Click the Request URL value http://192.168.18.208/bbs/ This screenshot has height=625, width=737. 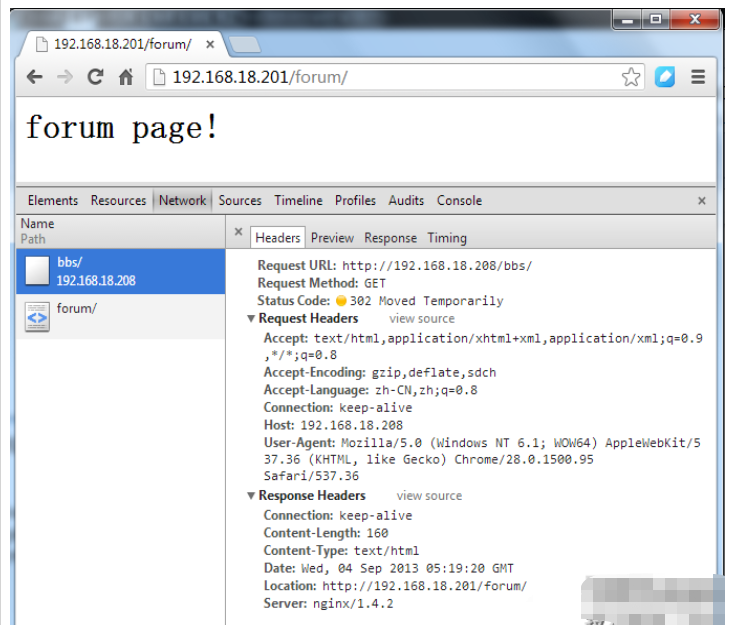(x=437, y=266)
